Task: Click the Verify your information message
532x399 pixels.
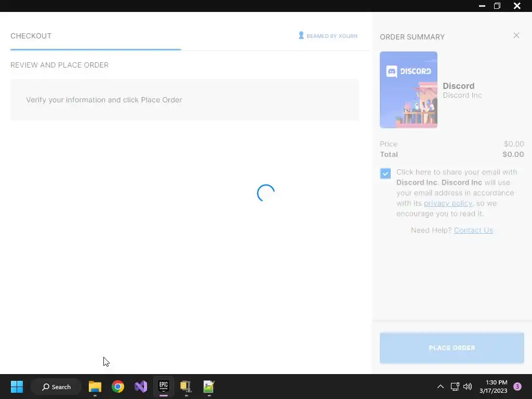Action: tap(104, 100)
